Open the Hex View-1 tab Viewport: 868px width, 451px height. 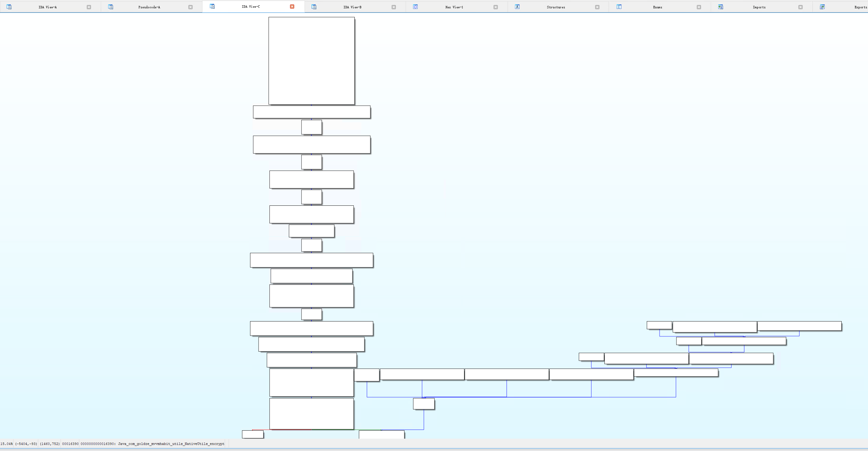[454, 7]
